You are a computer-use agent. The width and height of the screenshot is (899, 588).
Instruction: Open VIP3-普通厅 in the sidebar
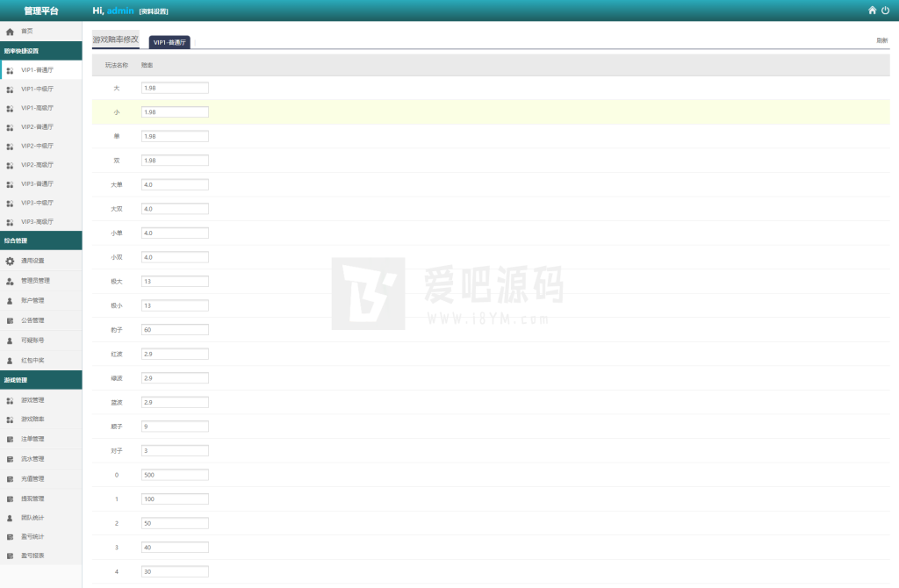[40, 183]
